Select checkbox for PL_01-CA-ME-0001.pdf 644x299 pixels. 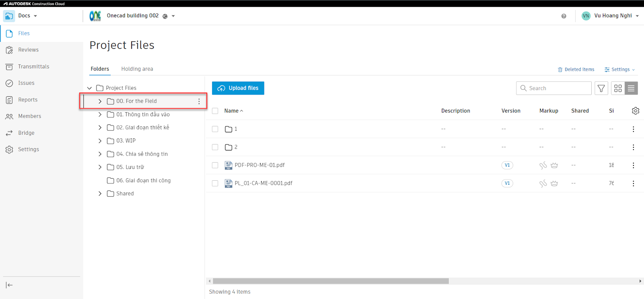215,184
